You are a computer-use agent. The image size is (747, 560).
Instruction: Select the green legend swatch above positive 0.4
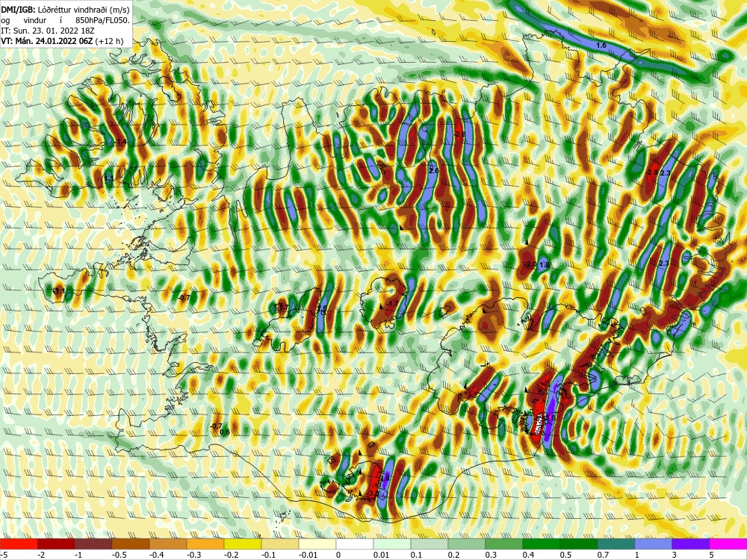(542, 544)
